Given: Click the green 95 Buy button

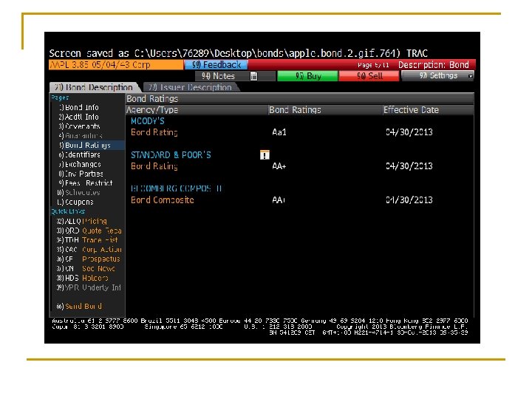Looking at the screenshot, I should pyautogui.click(x=307, y=76).
